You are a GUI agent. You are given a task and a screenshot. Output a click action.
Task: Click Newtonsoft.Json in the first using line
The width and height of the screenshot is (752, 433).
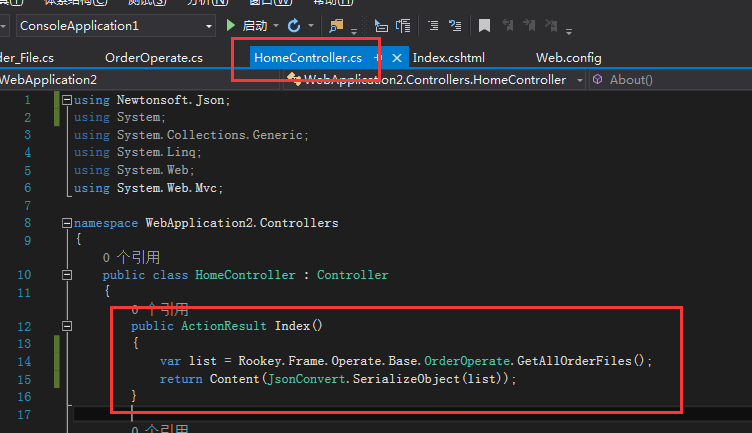173,100
